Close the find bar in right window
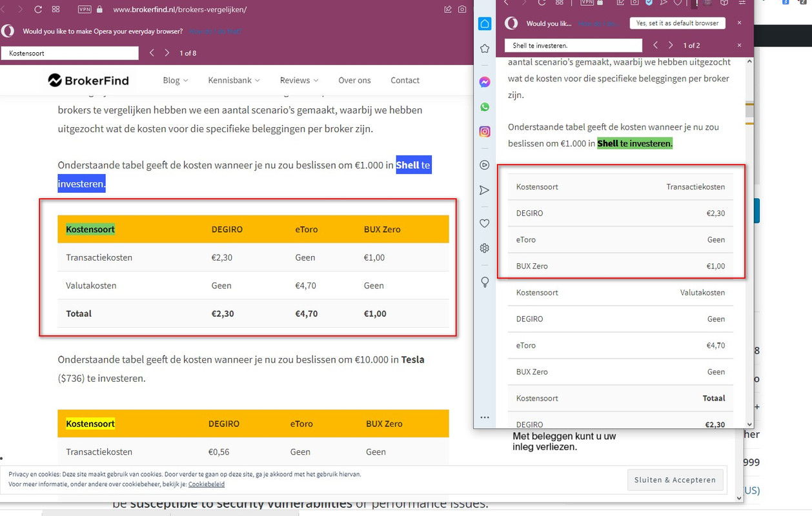The height and width of the screenshot is (516, 812). 740,45
